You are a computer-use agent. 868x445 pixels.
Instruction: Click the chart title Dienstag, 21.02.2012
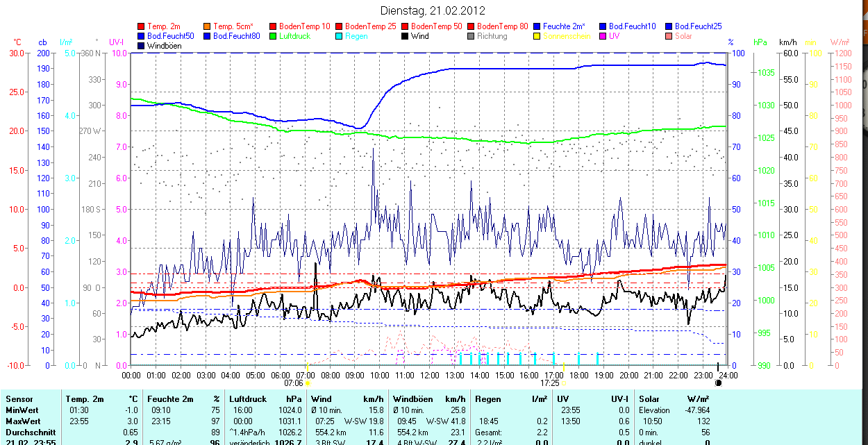(433, 10)
